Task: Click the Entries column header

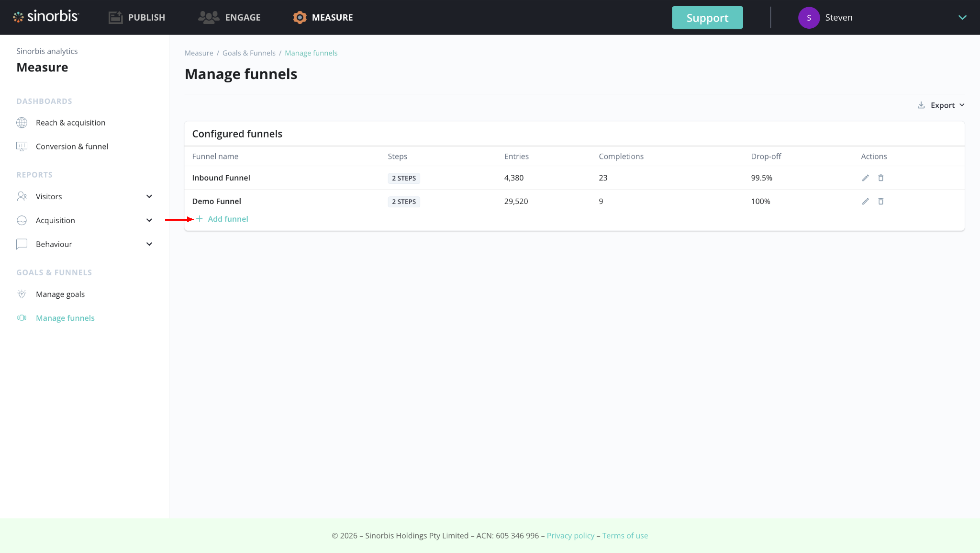Action: (x=516, y=156)
